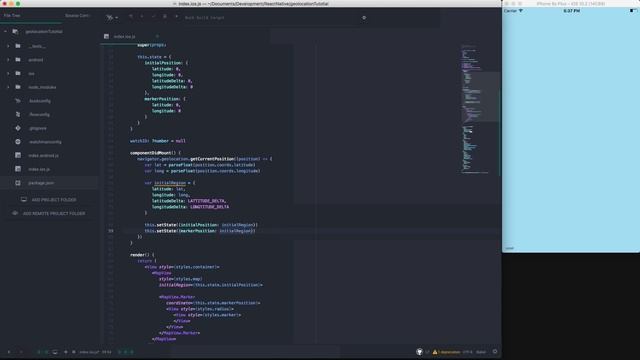Image resolution: width=640 pixels, height=360 pixels.
Task: Expand the __tests__ folder chevron
Action: tap(8, 46)
